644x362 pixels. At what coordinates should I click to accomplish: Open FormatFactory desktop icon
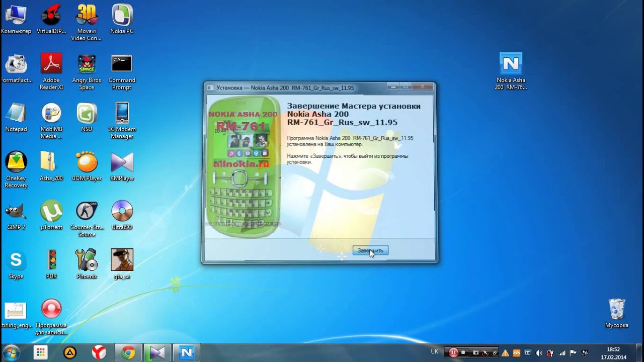pyautogui.click(x=16, y=69)
